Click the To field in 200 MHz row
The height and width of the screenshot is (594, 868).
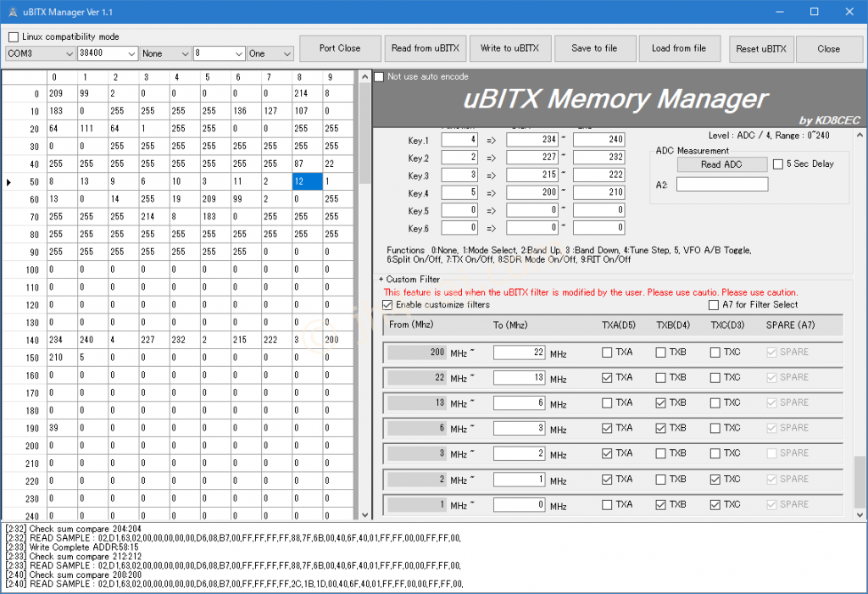coord(520,353)
